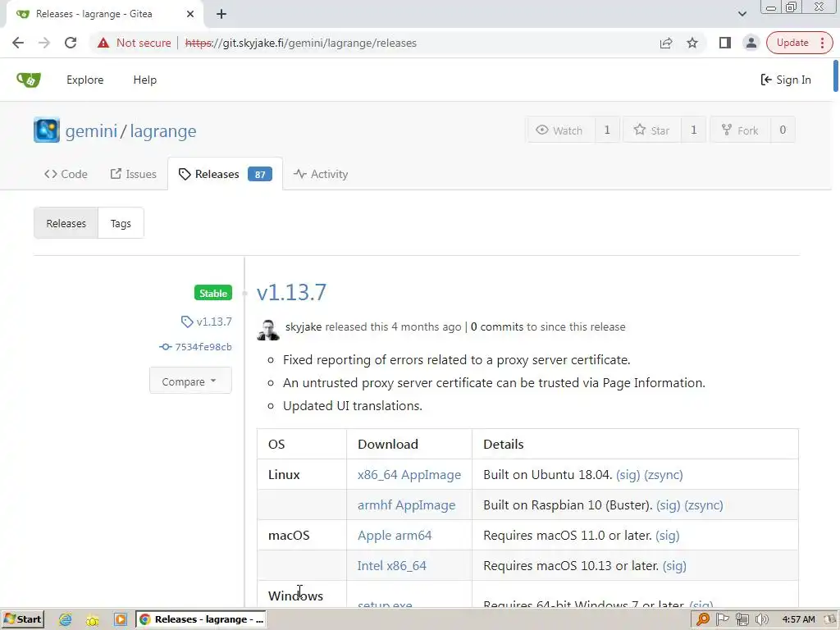The image size is (840, 630).
Task: Watch the lagrange repository
Action: 559,130
